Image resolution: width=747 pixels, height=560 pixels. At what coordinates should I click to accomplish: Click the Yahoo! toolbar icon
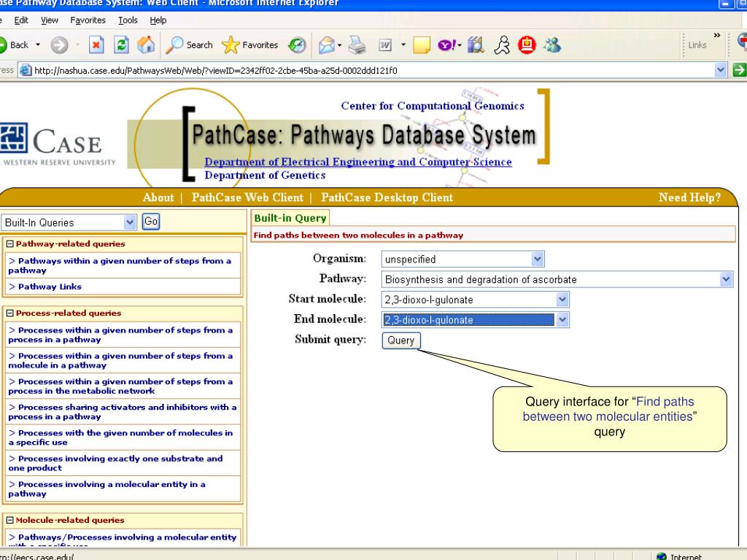pyautogui.click(x=447, y=45)
